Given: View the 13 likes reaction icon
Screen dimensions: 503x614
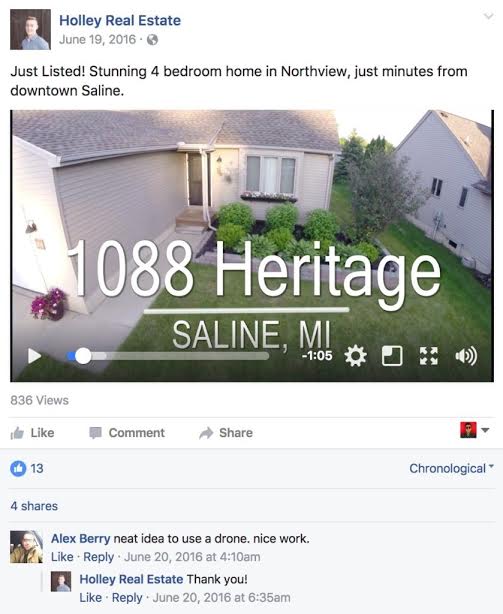Looking at the screenshot, I should (x=18, y=468).
